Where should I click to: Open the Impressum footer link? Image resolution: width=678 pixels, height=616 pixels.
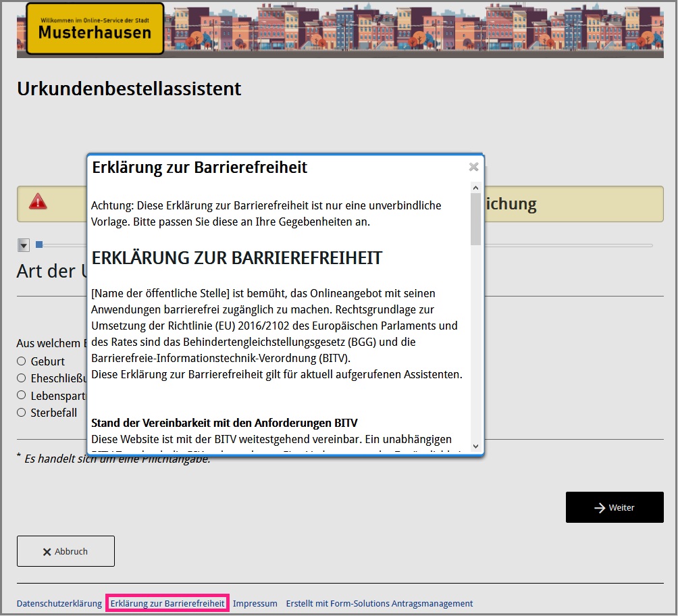click(x=255, y=603)
